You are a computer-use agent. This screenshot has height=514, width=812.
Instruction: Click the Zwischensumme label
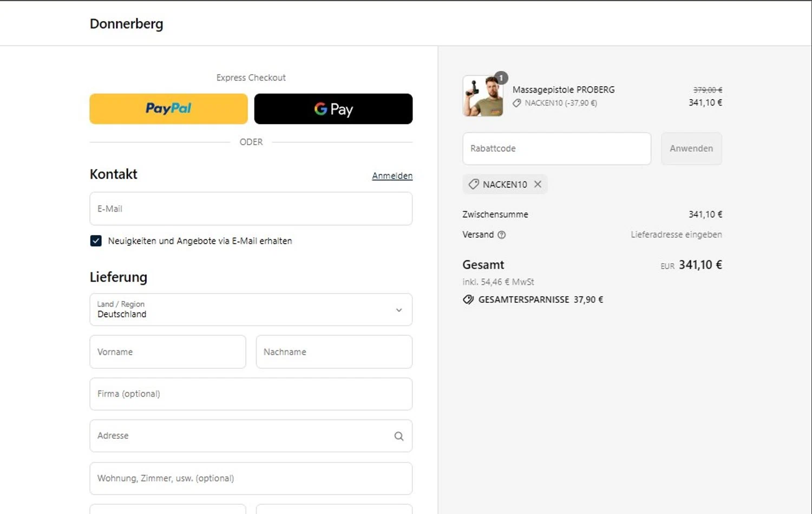point(495,214)
